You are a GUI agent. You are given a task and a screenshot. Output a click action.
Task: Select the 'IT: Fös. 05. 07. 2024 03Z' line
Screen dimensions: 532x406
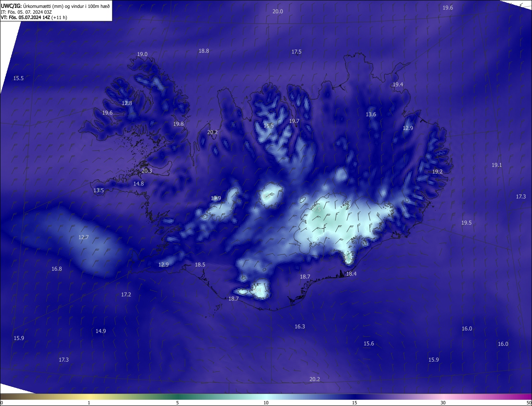coord(26,12)
